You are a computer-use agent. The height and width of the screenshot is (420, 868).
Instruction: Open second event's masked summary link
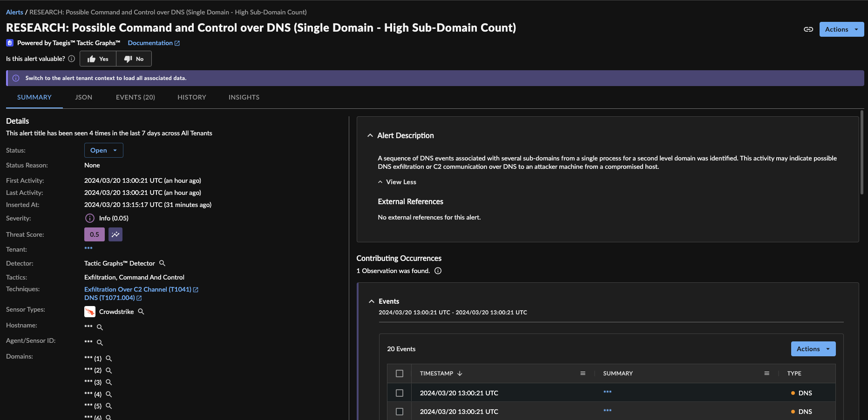[x=607, y=411]
